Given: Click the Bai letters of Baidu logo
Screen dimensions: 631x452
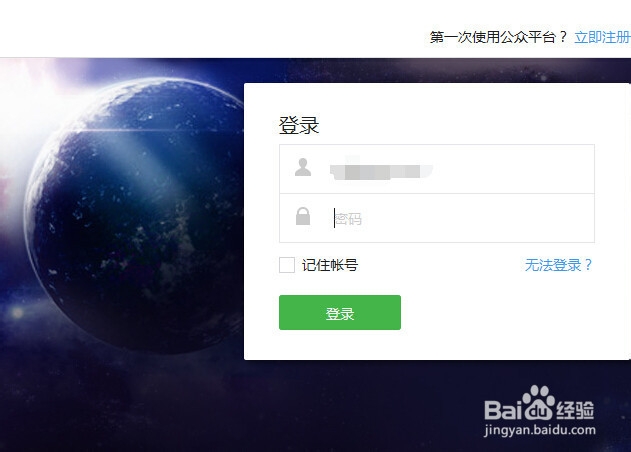Looking at the screenshot, I should tap(503, 410).
